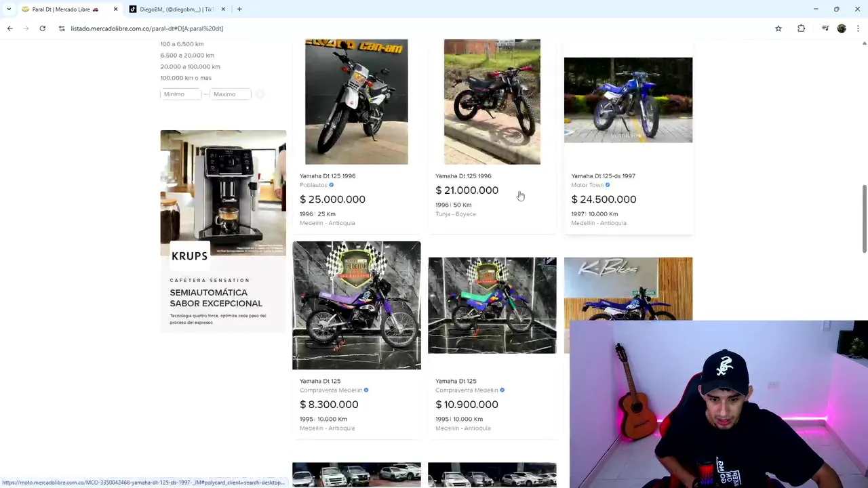
Task: Click the 1997 | 10.000 Km details
Action: [594, 214]
